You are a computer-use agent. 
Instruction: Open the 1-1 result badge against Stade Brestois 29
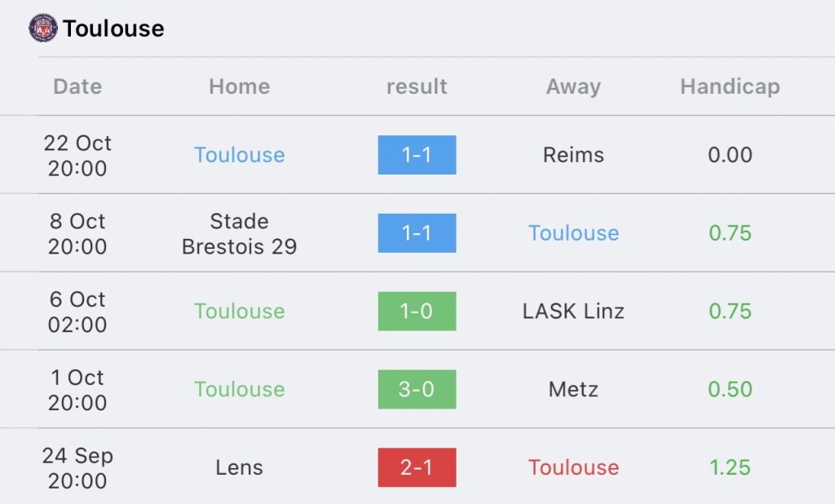(417, 232)
